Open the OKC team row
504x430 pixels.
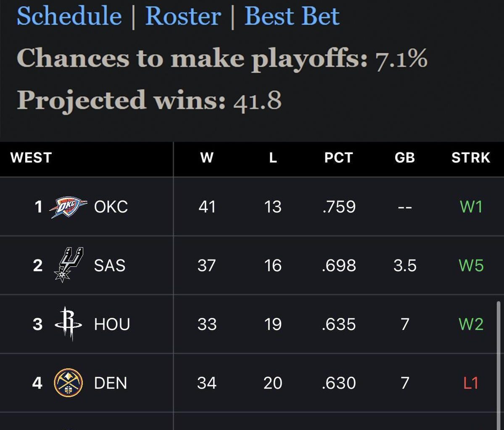pos(111,206)
